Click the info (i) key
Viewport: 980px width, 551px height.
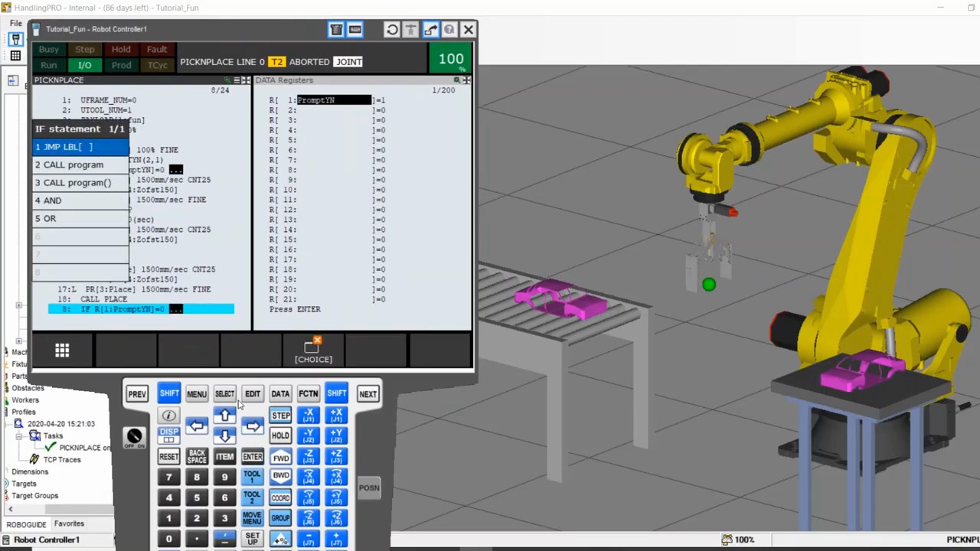(169, 416)
